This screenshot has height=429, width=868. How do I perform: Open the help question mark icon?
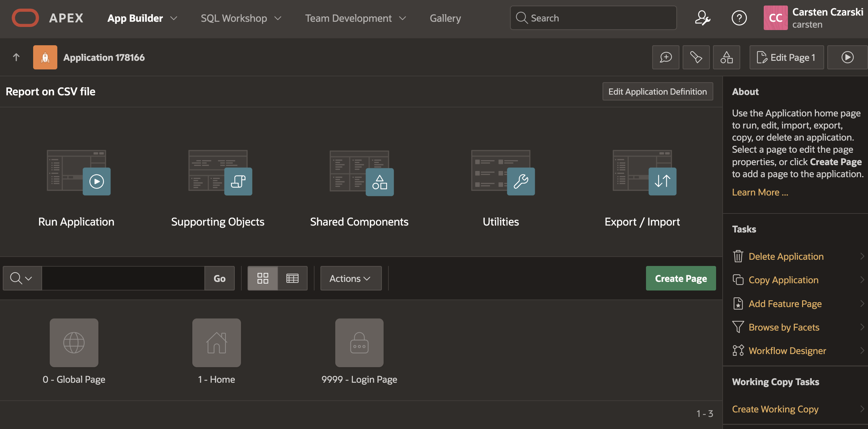point(739,18)
